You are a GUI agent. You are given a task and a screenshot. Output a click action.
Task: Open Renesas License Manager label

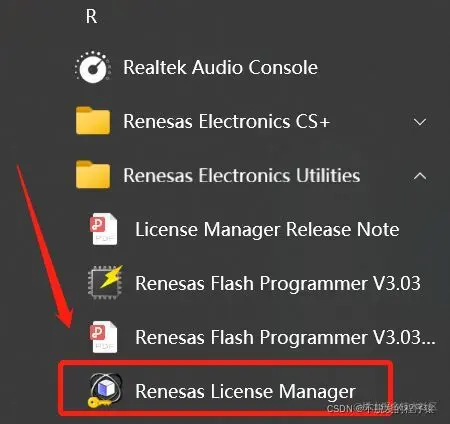245,391
